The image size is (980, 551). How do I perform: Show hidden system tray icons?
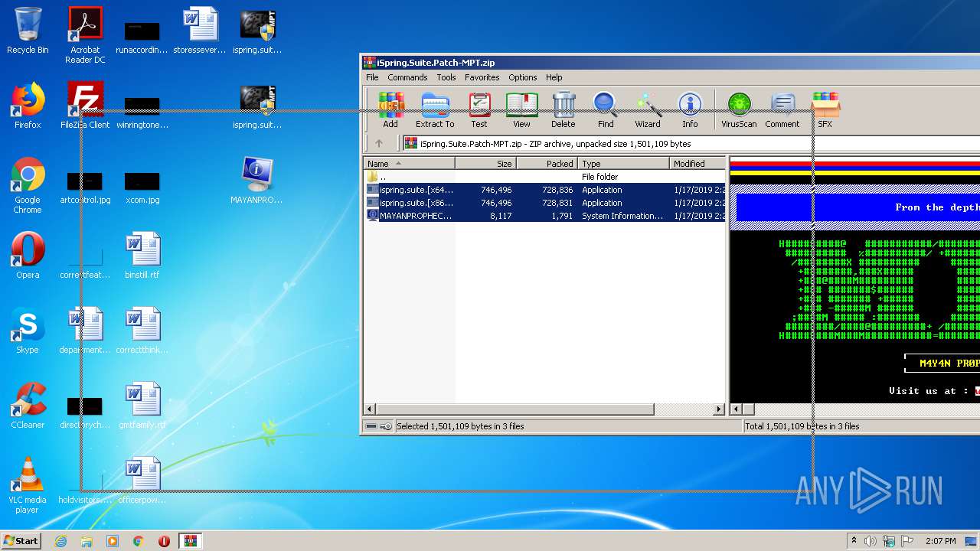point(854,541)
